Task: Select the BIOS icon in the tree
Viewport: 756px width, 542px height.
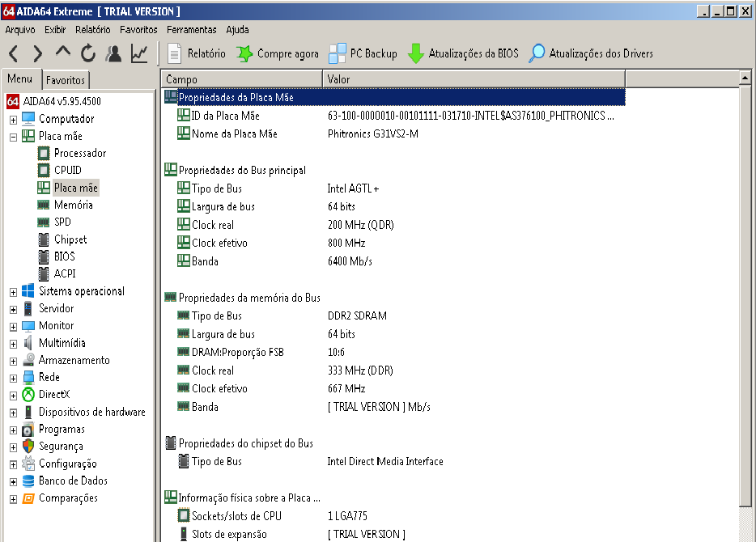Action: (44, 256)
